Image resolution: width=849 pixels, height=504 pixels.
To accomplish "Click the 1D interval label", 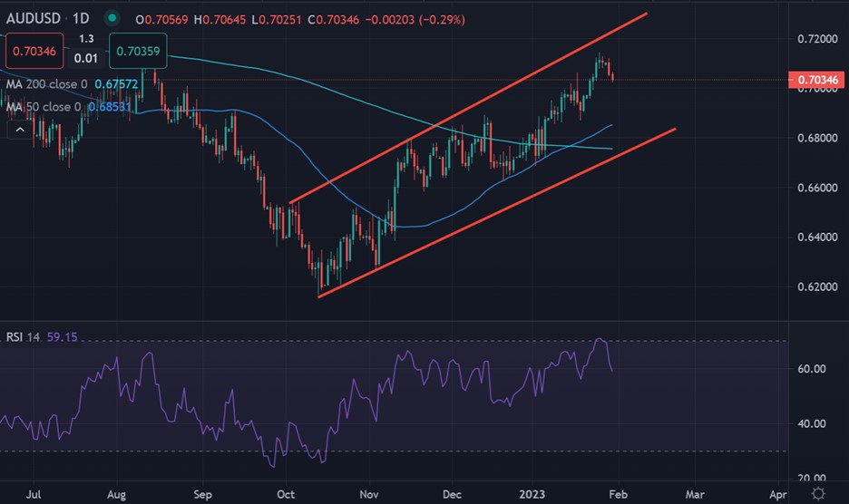I will pos(81,18).
